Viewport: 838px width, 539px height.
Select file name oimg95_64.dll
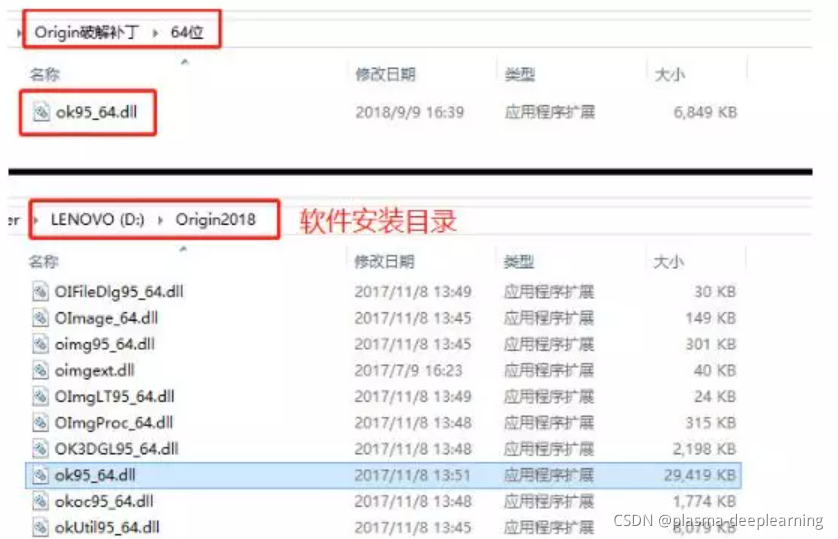click(x=105, y=344)
